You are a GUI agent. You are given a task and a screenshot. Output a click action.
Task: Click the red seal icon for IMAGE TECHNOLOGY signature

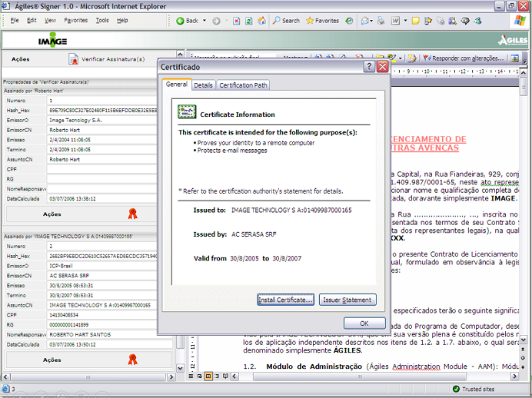coord(133,360)
